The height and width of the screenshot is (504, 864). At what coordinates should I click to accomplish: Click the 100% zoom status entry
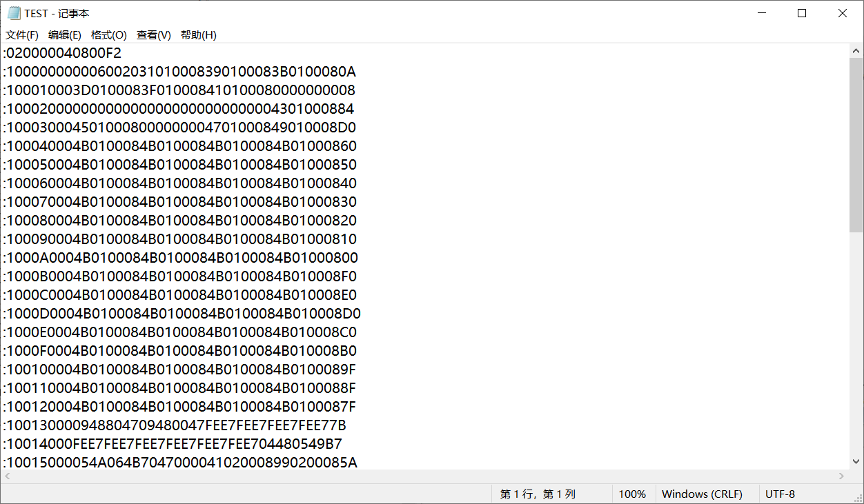[x=632, y=494]
